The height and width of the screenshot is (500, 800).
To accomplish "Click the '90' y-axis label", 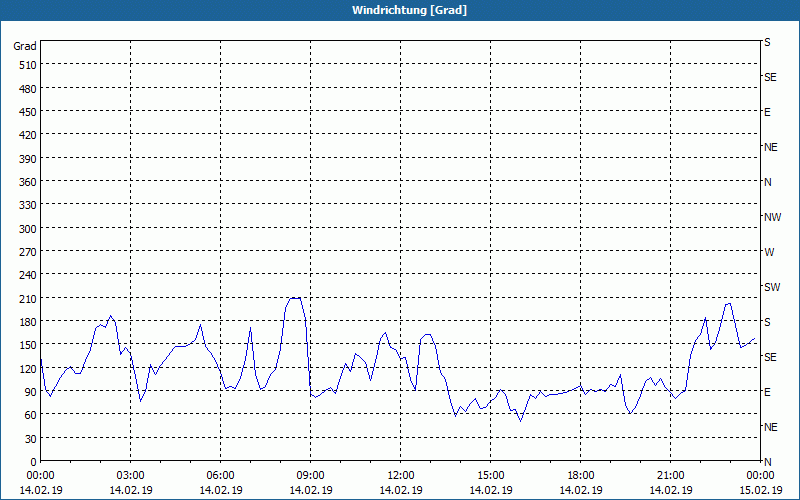I will 31,392.
